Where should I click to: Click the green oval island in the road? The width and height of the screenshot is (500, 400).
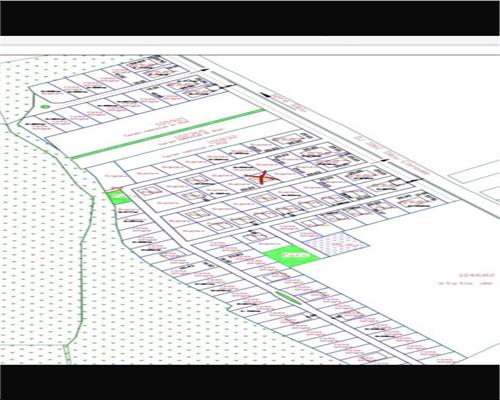point(288,298)
